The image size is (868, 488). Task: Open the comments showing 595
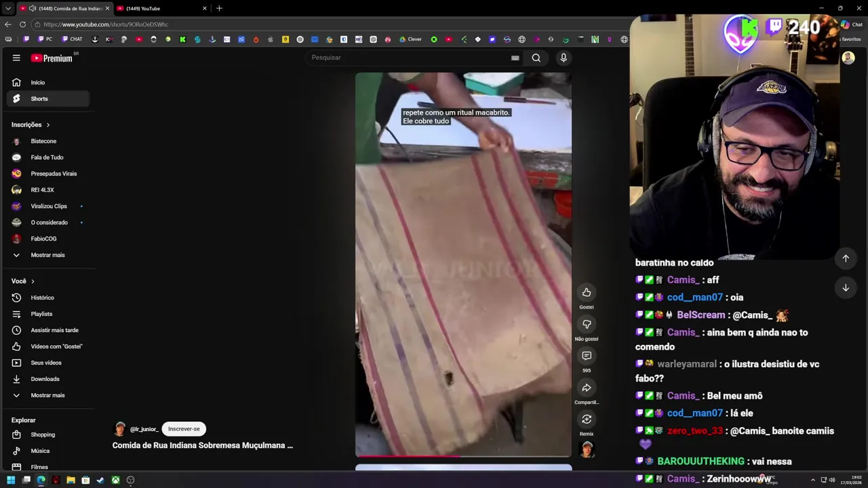pos(587,356)
